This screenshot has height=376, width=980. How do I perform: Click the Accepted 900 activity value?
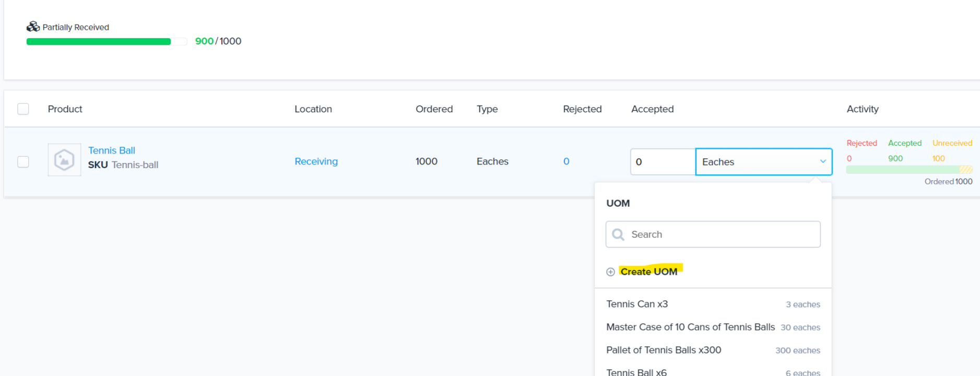click(895, 159)
